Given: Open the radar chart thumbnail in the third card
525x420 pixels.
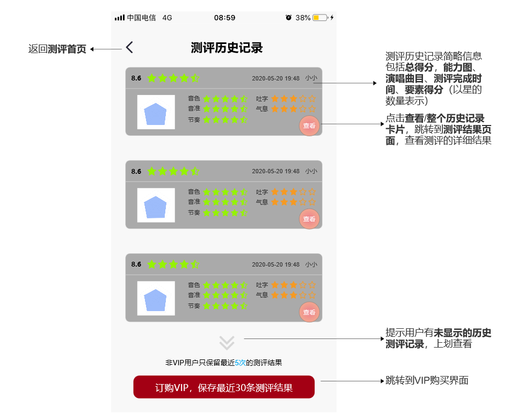Looking at the screenshot, I should pyautogui.click(x=156, y=298).
